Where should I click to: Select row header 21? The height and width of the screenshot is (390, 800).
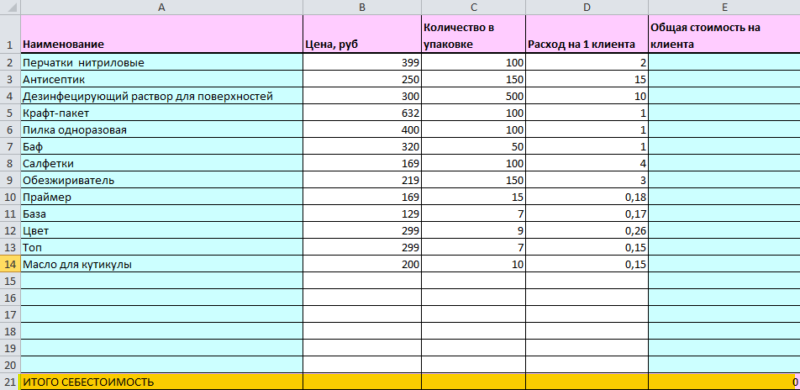click(x=10, y=382)
